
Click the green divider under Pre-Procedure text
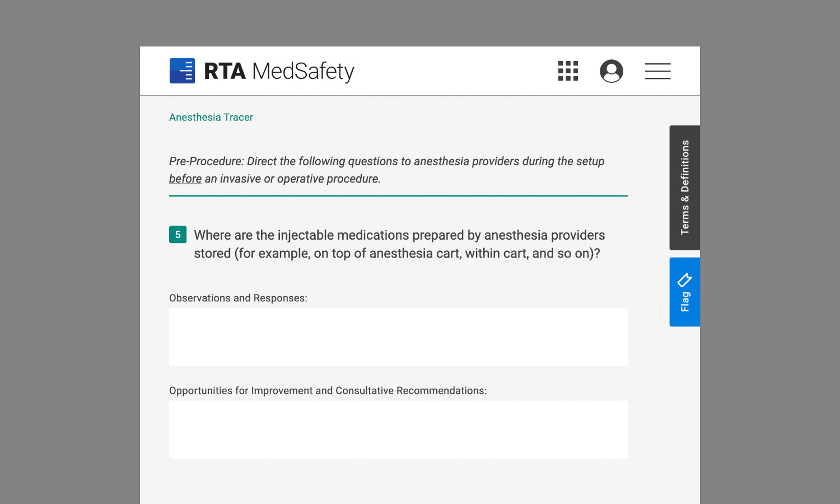tap(398, 196)
